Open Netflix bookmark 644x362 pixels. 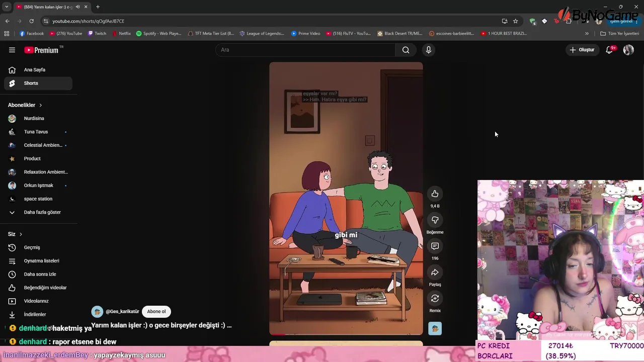tap(121, 34)
